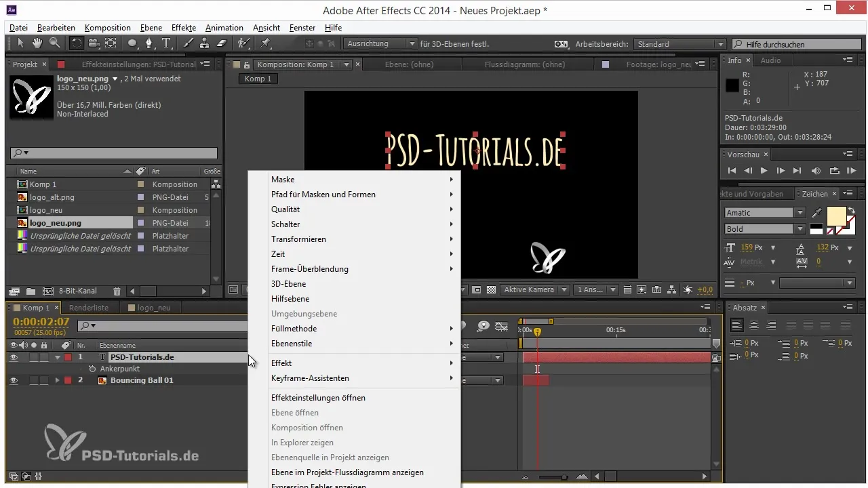This screenshot has height=488, width=868.
Task: Select the Unified Camera tool
Action: pos(94,43)
